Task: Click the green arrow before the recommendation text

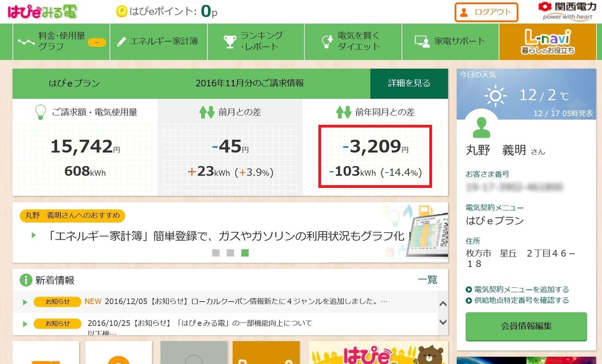Action: click(x=34, y=235)
